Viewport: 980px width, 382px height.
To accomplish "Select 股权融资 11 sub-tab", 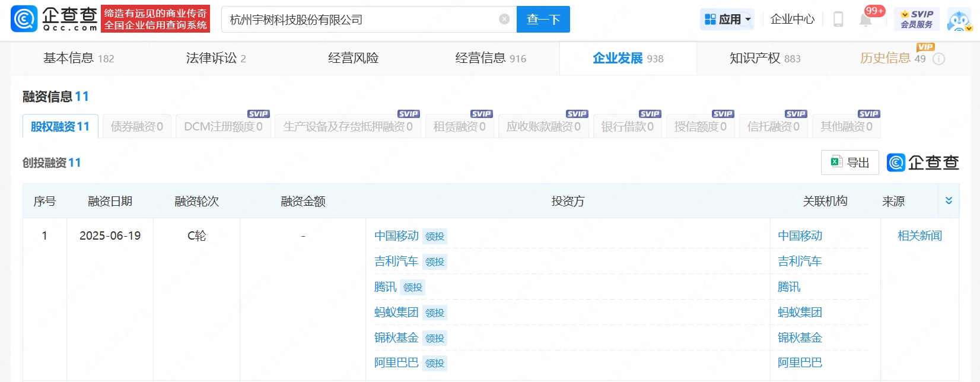I will (60, 126).
